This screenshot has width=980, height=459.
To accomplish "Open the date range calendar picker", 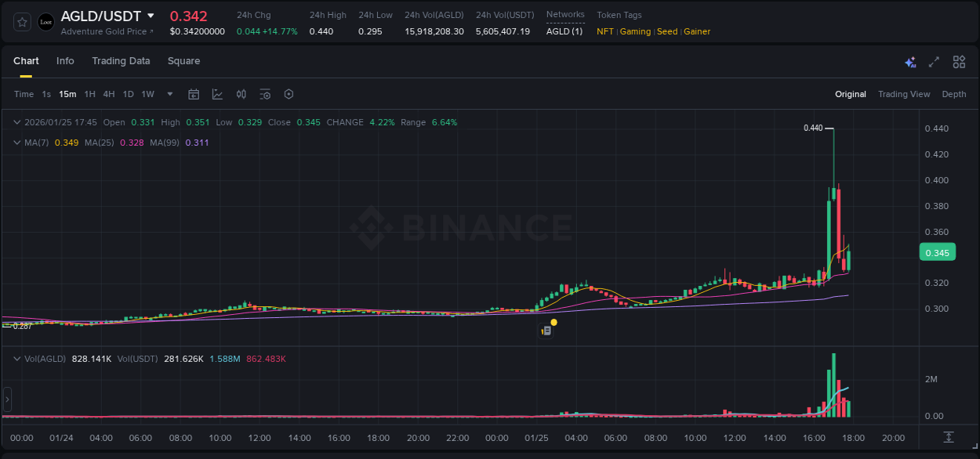I will tap(194, 94).
